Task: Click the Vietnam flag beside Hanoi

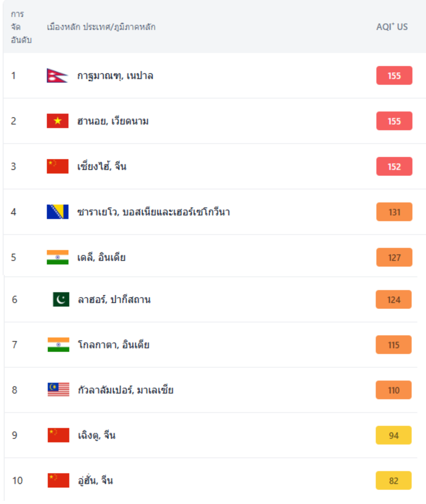Action: [58, 121]
